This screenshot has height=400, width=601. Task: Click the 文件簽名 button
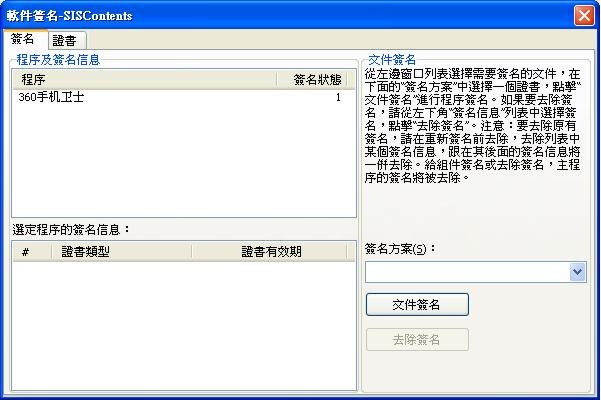tap(417, 305)
